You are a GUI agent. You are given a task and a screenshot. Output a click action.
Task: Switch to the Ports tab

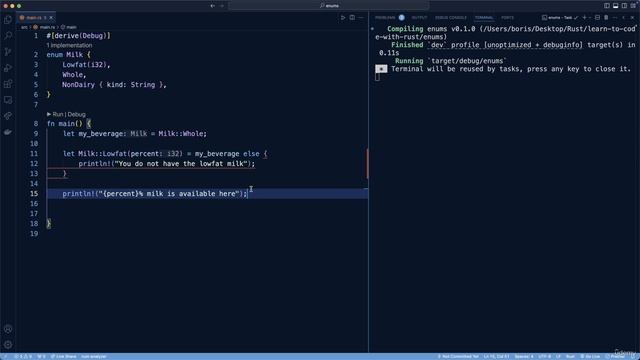(507, 18)
